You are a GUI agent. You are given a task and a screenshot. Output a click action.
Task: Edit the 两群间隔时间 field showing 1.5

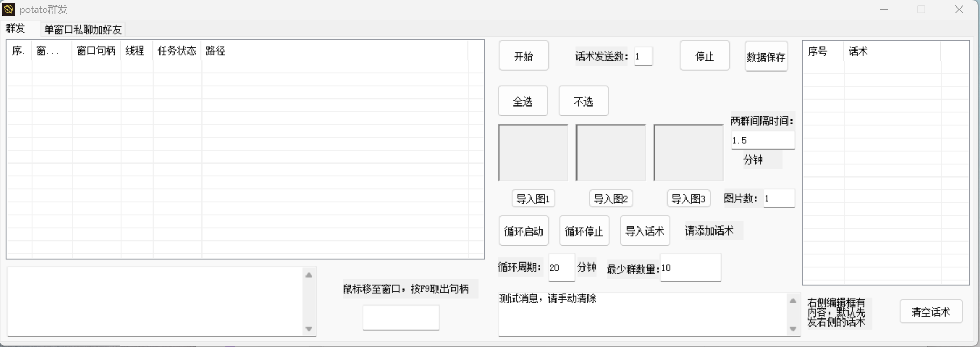coord(762,140)
